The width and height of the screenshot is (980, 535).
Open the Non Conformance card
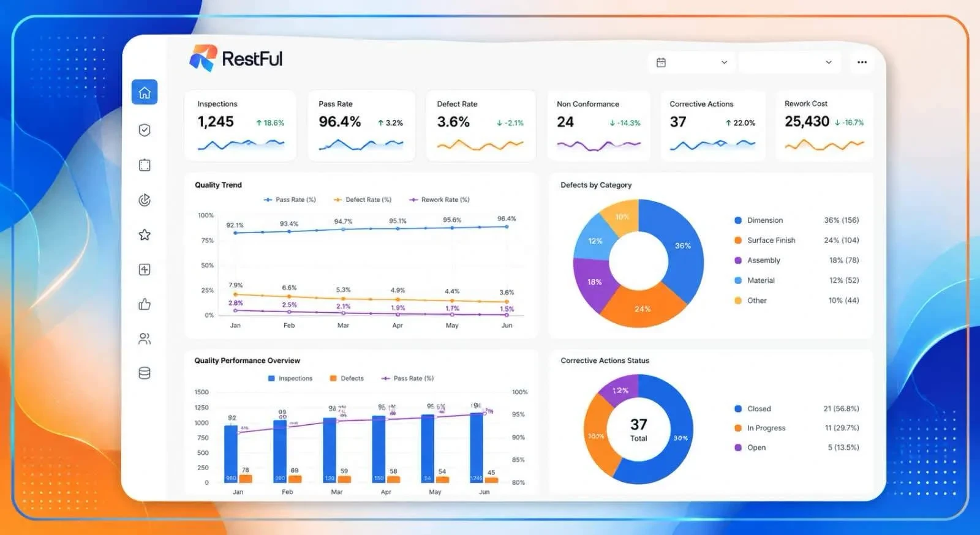tap(598, 126)
